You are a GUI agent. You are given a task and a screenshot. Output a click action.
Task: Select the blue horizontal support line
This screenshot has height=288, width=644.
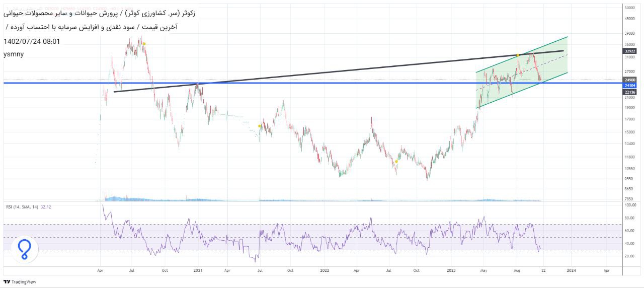point(302,83)
